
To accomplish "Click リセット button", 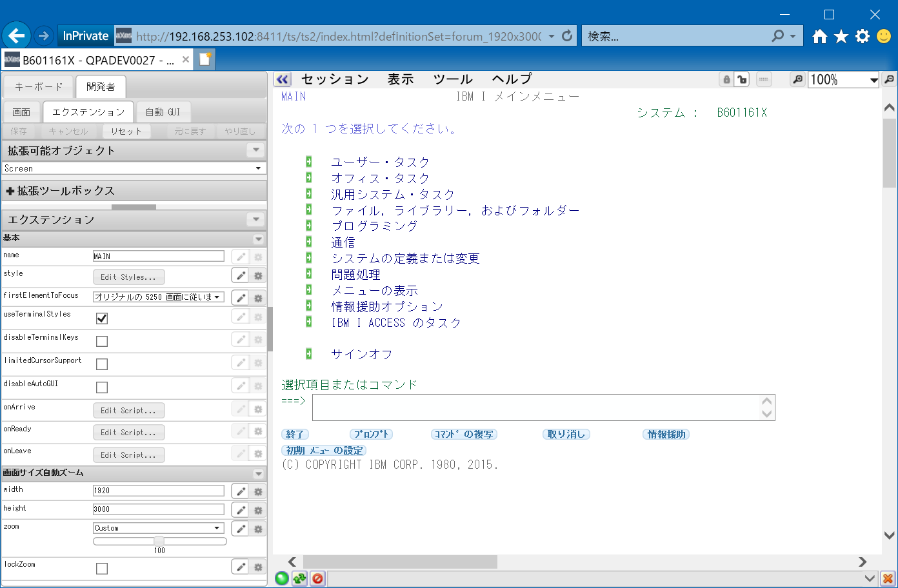I will (126, 132).
